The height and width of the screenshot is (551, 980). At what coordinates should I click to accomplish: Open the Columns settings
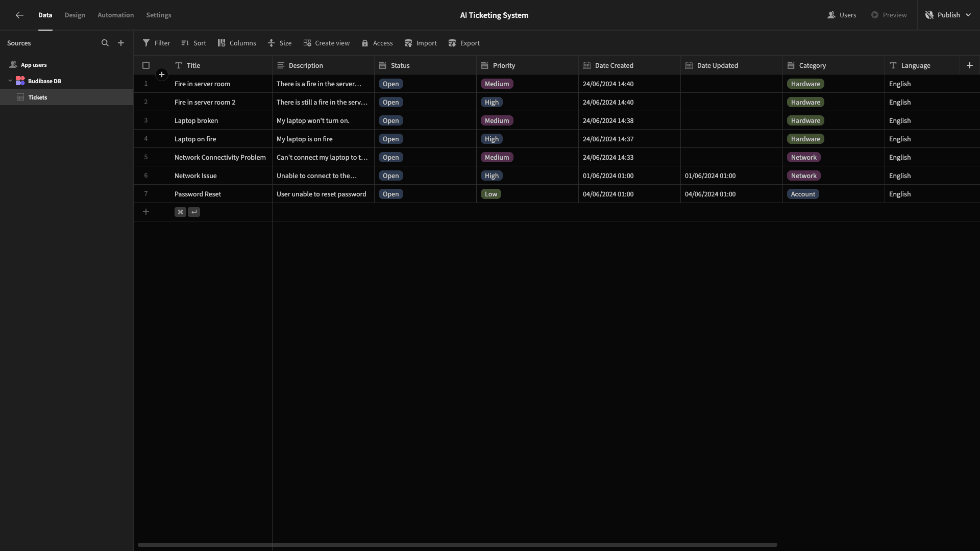point(237,43)
